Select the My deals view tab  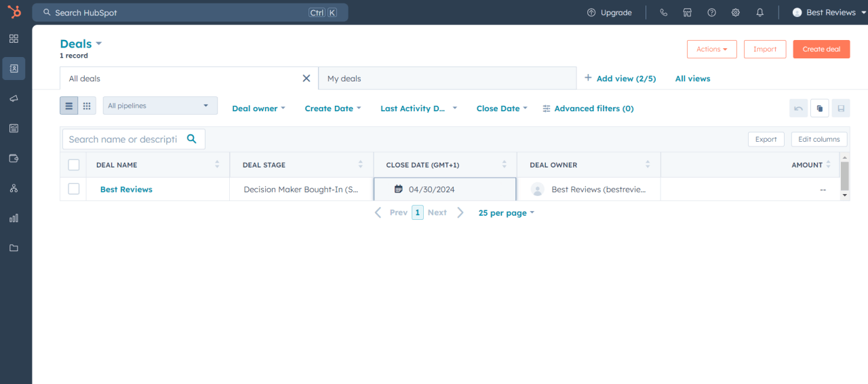pos(447,78)
